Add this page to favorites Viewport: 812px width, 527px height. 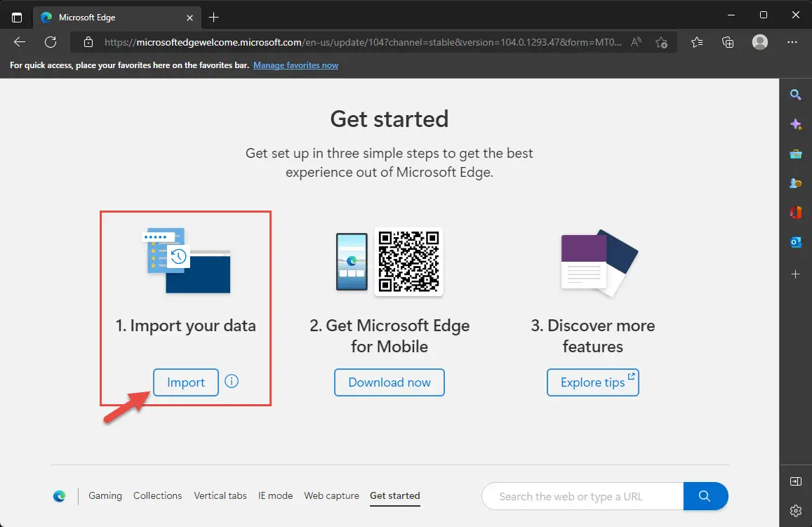pyautogui.click(x=661, y=42)
